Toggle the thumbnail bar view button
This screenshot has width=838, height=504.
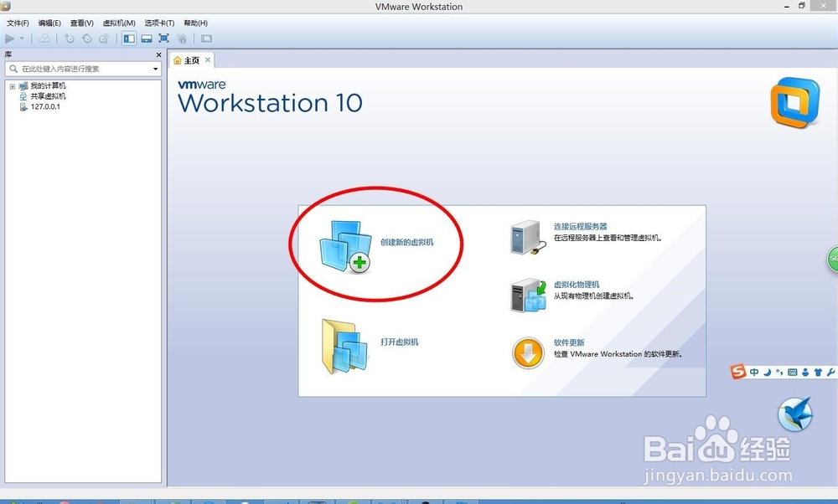[x=147, y=39]
